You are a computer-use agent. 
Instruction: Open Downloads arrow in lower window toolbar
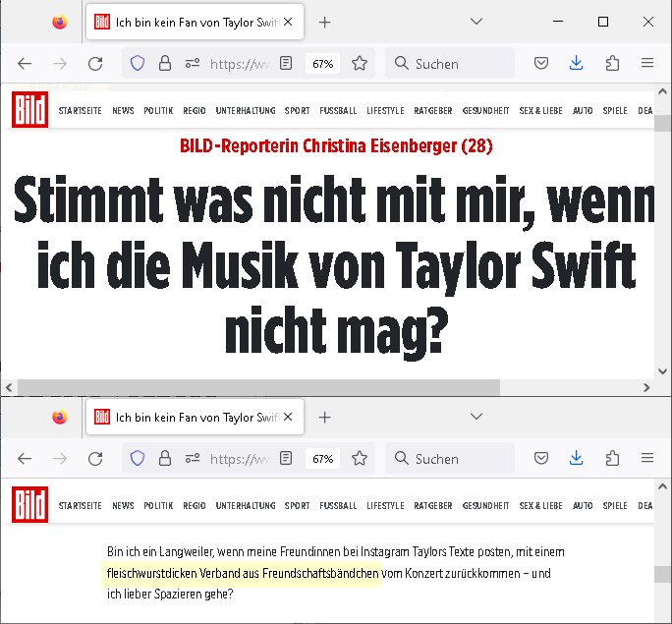pyautogui.click(x=576, y=458)
